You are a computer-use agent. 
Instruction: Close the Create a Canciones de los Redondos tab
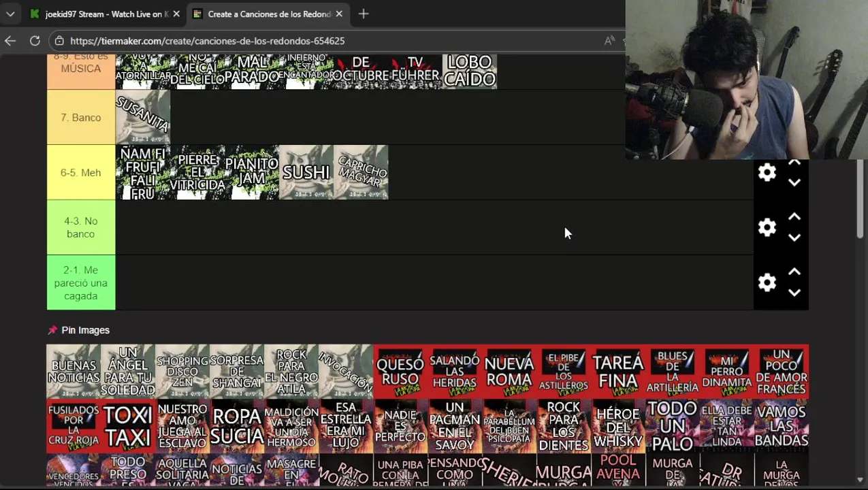[x=339, y=14]
